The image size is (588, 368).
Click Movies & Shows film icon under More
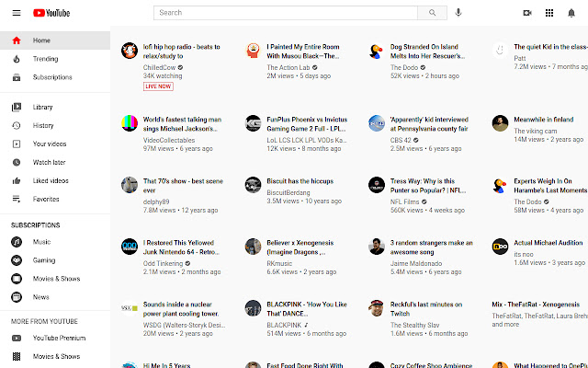(x=17, y=356)
